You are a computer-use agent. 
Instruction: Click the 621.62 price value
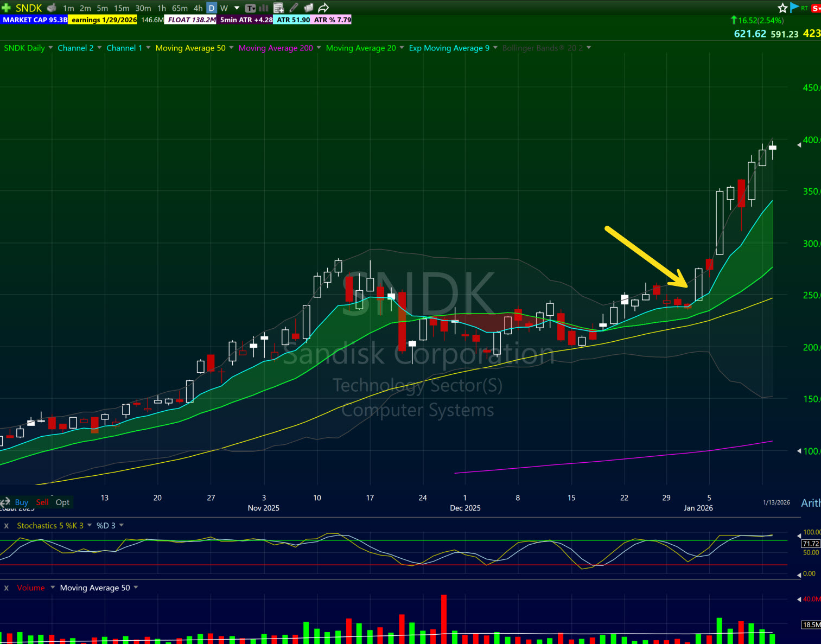point(750,34)
